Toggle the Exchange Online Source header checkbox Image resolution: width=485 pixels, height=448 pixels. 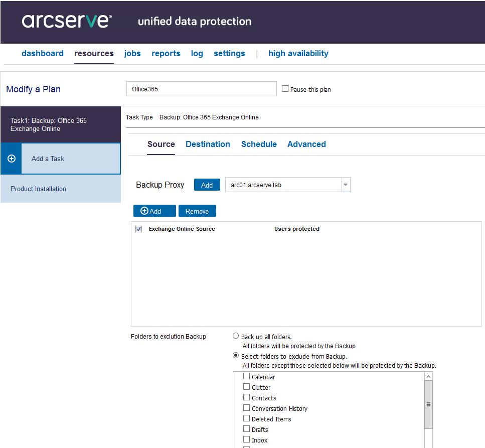pos(138,229)
